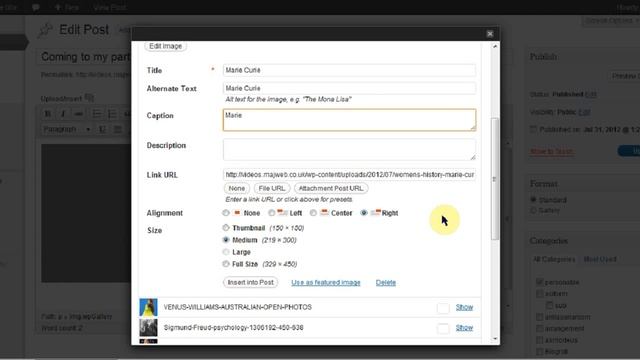Click the Delete link in dialog
This screenshot has height=360, width=640.
(386, 282)
